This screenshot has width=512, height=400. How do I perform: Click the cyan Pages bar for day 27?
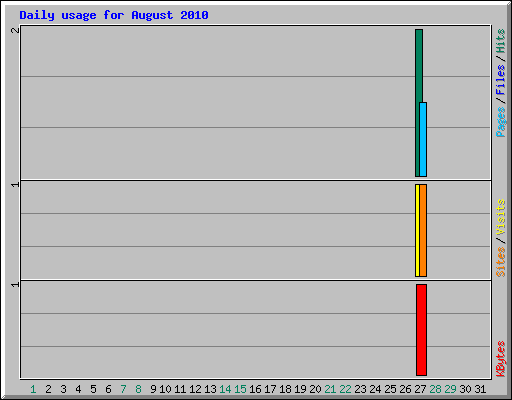pos(423,139)
